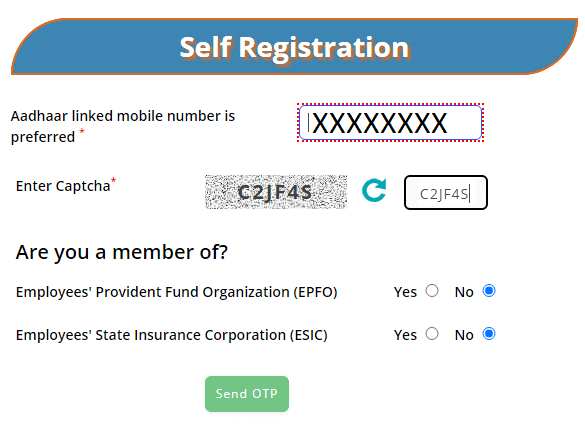
Task: Focus the captcha text entry box
Action: click(446, 193)
